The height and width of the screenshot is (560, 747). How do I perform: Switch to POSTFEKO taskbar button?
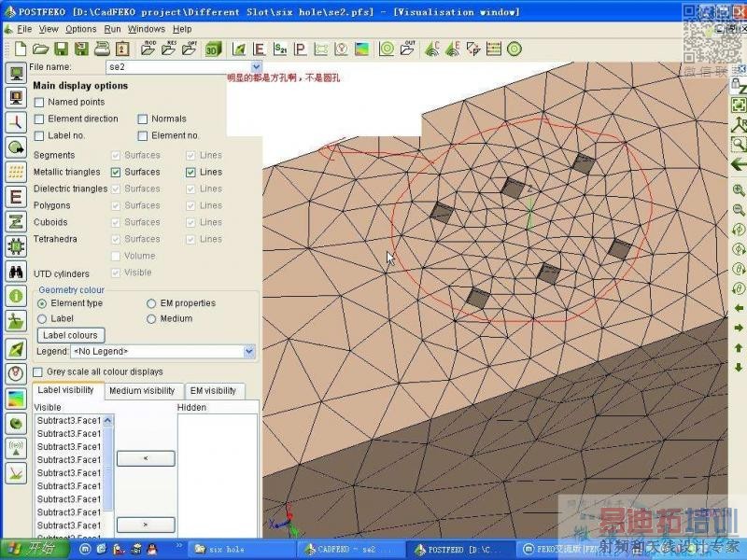click(459, 549)
